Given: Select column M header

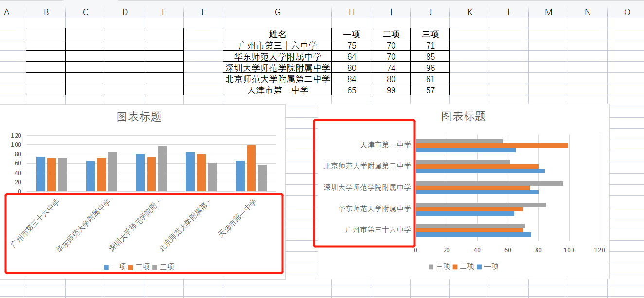Looking at the screenshot, I should [548, 12].
